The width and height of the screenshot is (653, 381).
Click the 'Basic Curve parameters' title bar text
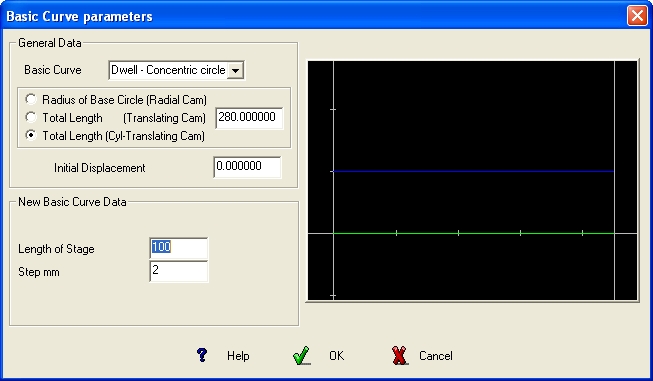pos(79,16)
